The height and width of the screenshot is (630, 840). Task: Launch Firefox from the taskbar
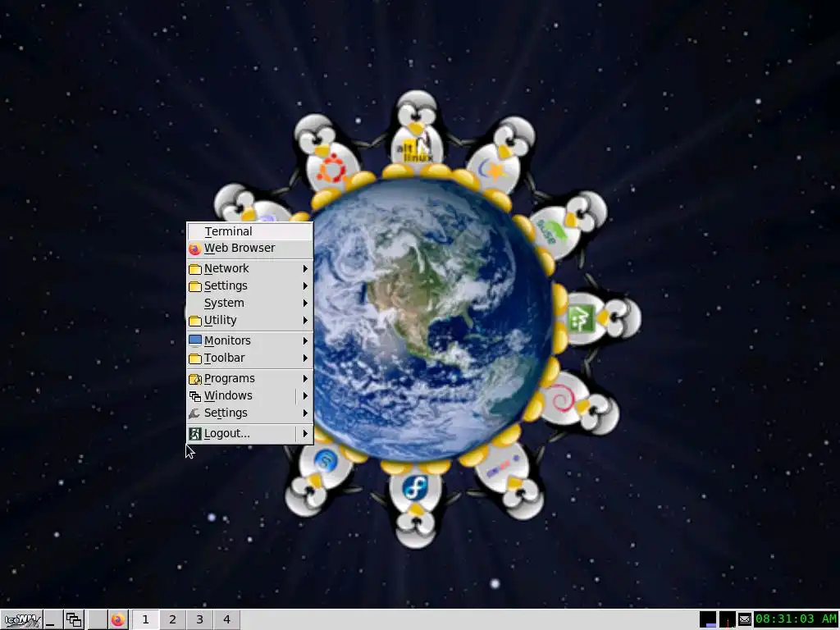pos(118,620)
